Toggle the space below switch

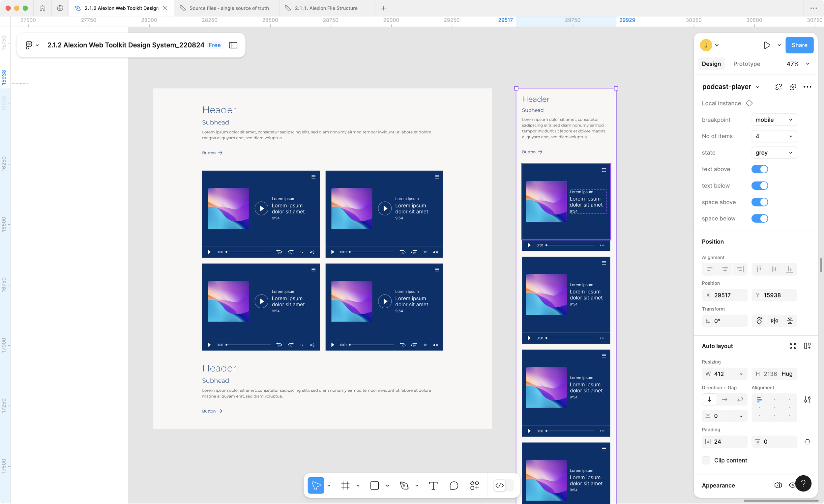pyautogui.click(x=759, y=218)
